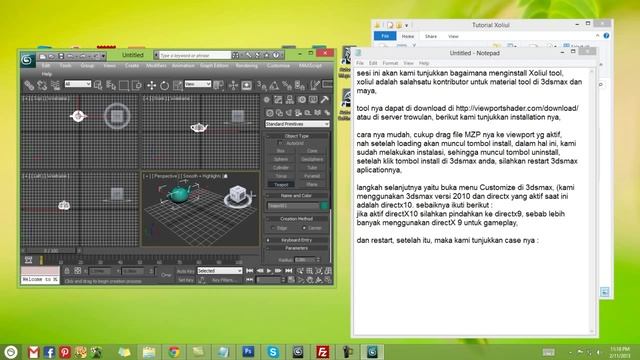Open the Hierarchy command panel tab
The height and width of the screenshot is (360, 640).
[290, 100]
